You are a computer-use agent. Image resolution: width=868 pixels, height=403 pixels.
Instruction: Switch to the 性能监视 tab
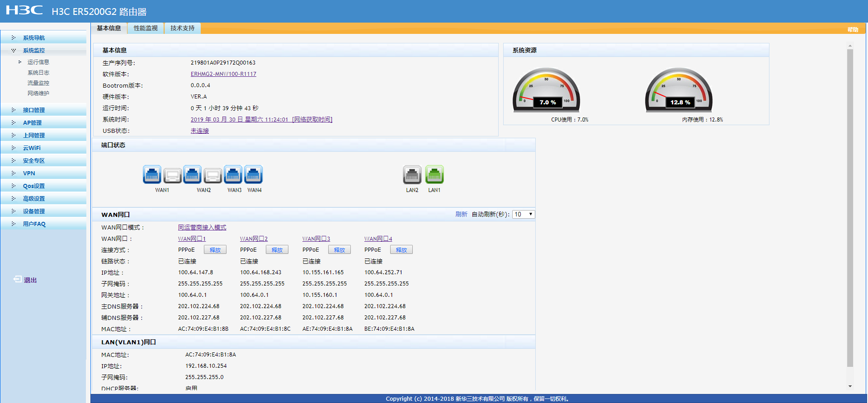coord(146,28)
